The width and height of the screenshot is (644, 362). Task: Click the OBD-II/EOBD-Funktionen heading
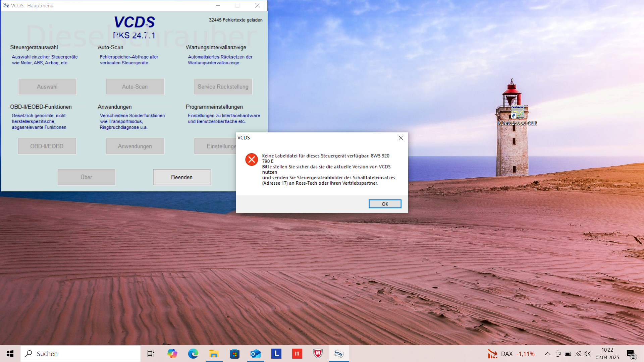[x=41, y=107]
